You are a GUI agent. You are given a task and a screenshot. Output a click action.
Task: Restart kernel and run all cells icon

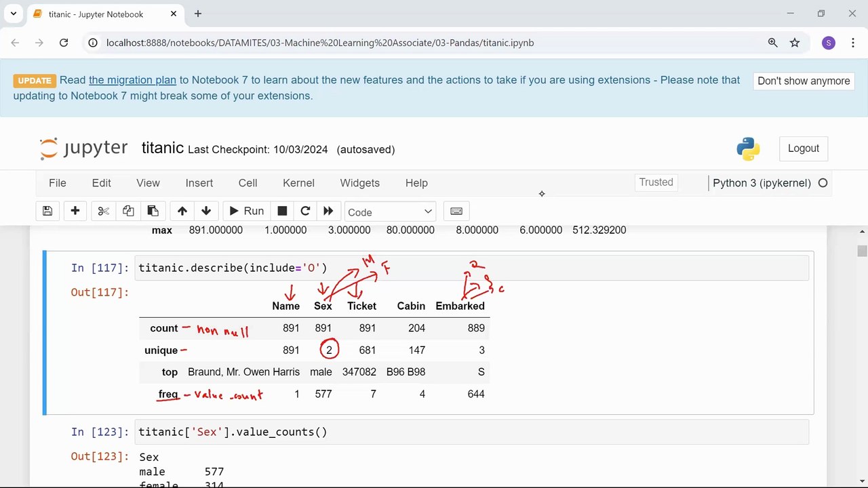328,211
